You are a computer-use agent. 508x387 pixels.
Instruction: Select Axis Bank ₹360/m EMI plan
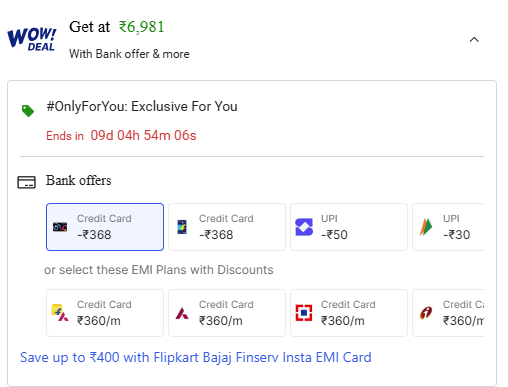click(227, 313)
